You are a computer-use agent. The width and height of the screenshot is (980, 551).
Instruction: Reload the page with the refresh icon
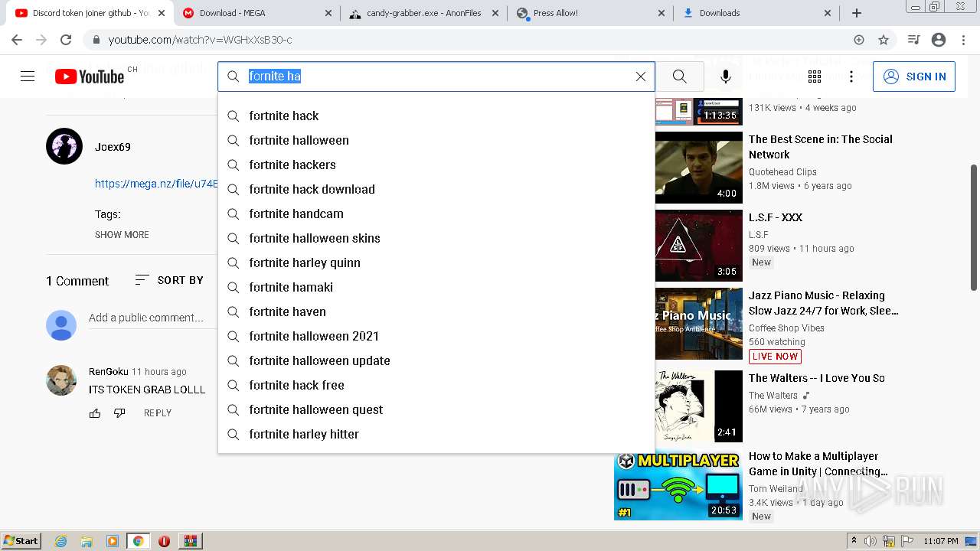(x=66, y=40)
